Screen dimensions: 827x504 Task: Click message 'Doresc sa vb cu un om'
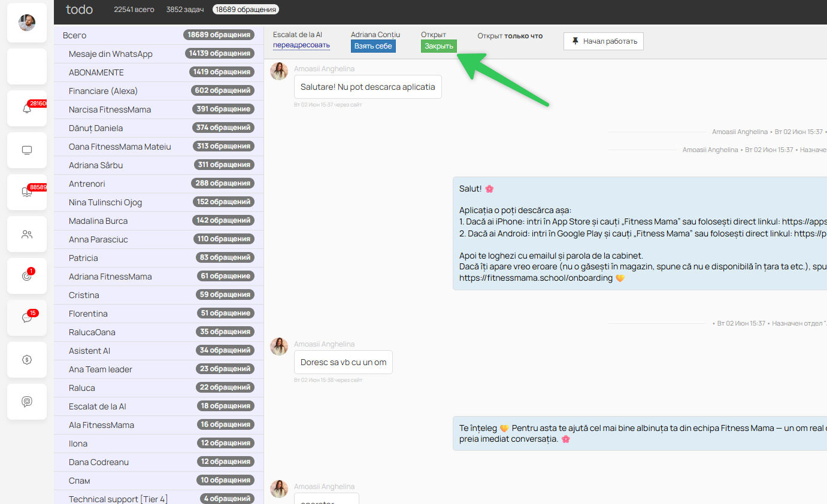[343, 362]
